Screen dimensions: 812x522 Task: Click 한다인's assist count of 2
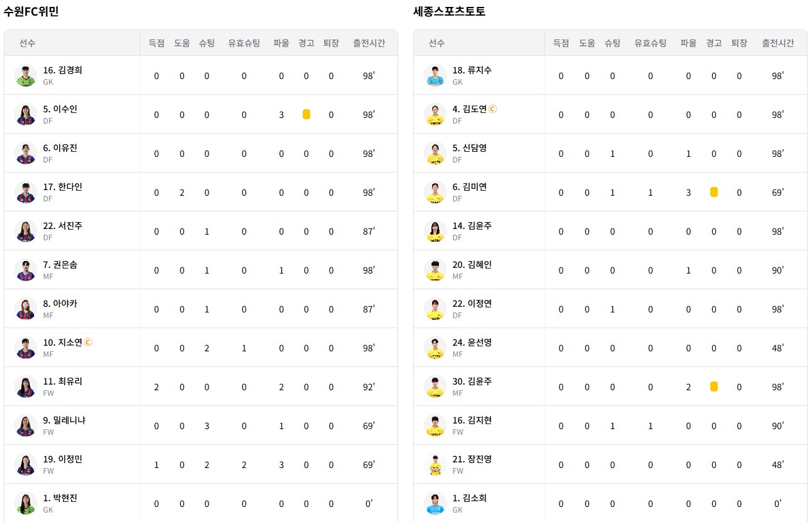pos(182,193)
